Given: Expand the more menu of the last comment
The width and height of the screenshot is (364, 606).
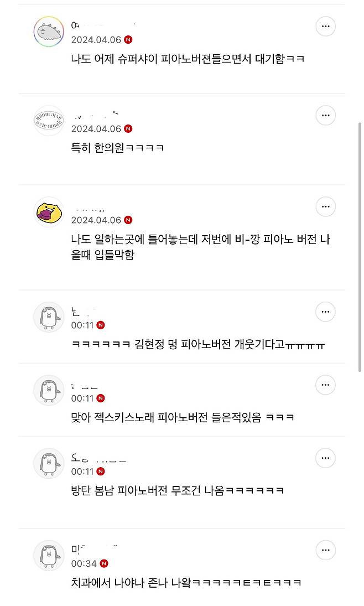Looking at the screenshot, I should (x=325, y=550).
